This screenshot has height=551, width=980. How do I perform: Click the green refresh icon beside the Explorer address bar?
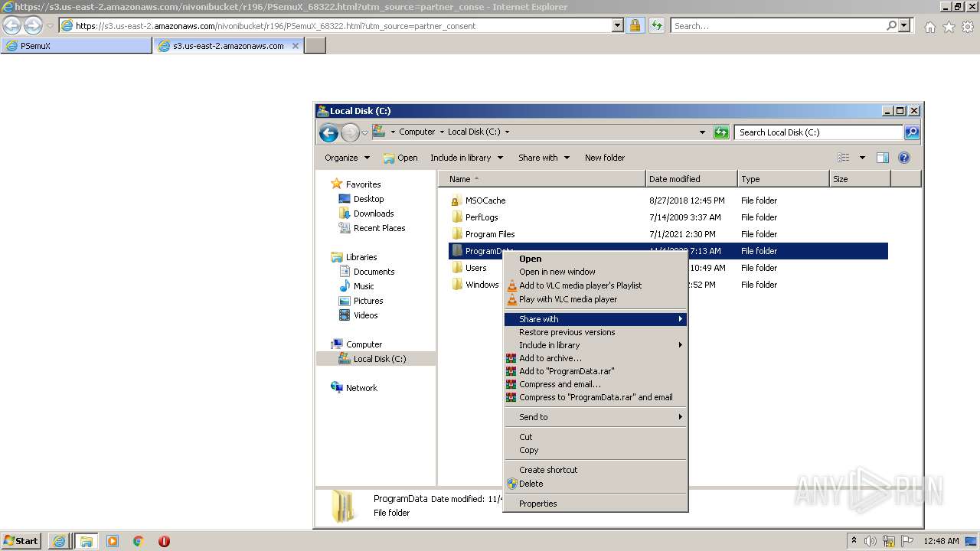[x=721, y=132]
